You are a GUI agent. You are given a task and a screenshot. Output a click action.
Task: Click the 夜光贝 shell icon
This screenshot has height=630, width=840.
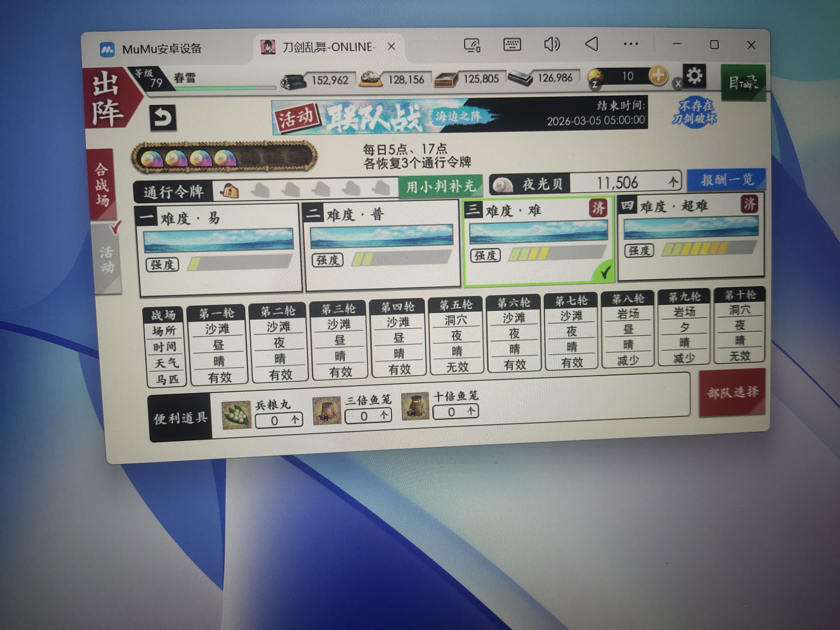[503, 185]
